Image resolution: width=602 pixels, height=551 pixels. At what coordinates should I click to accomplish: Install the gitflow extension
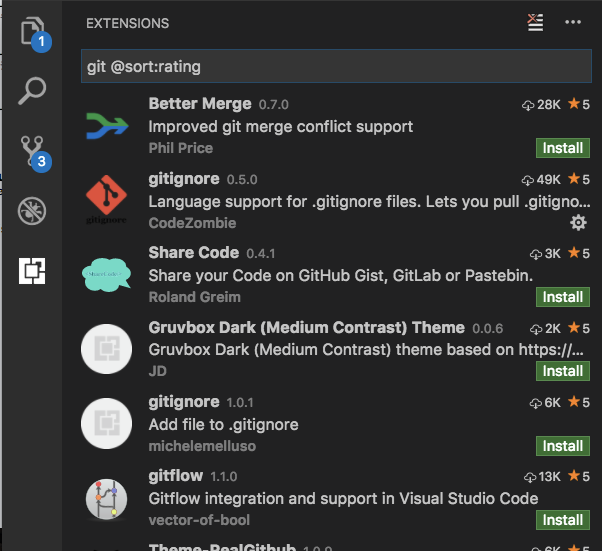(x=563, y=520)
